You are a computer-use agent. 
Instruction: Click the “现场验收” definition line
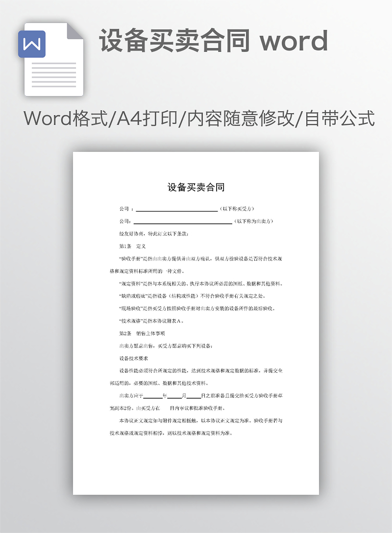pyautogui.click(x=197, y=309)
